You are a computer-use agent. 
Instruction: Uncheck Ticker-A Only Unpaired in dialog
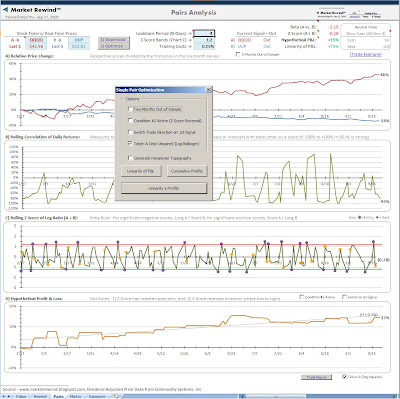[x=130, y=144]
